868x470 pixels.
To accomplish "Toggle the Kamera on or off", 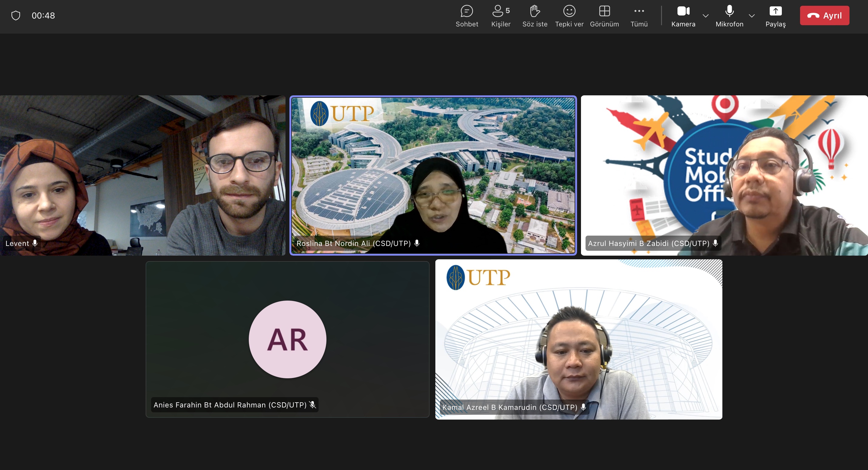I will (x=683, y=16).
